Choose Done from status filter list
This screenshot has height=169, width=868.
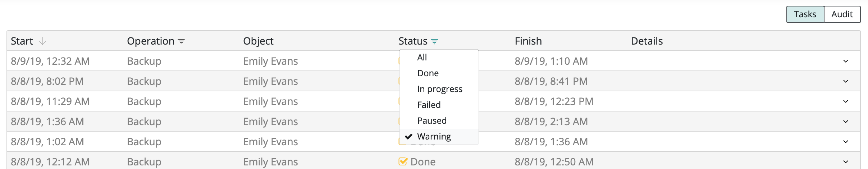(x=428, y=73)
